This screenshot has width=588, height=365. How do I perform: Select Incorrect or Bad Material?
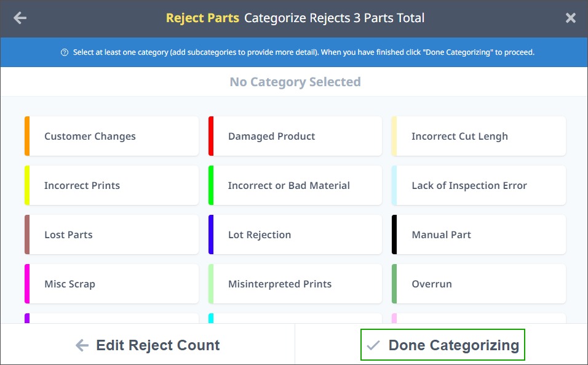pyautogui.click(x=295, y=185)
